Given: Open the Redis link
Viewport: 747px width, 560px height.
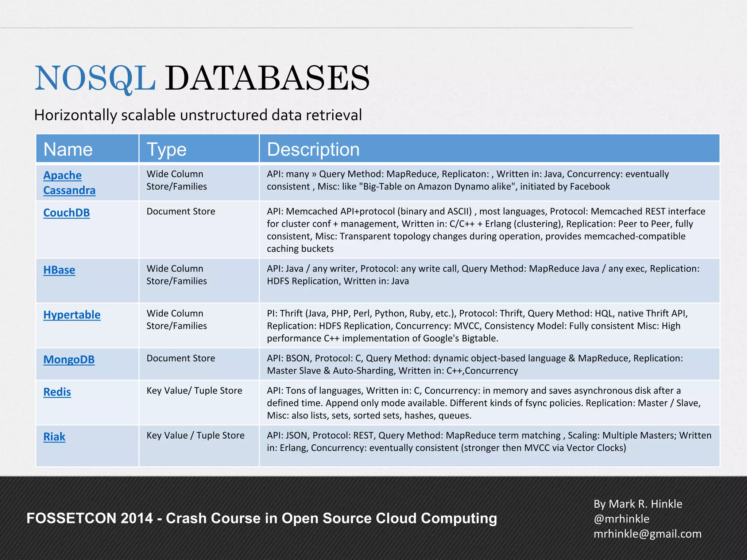Looking at the screenshot, I should pyautogui.click(x=57, y=392).
